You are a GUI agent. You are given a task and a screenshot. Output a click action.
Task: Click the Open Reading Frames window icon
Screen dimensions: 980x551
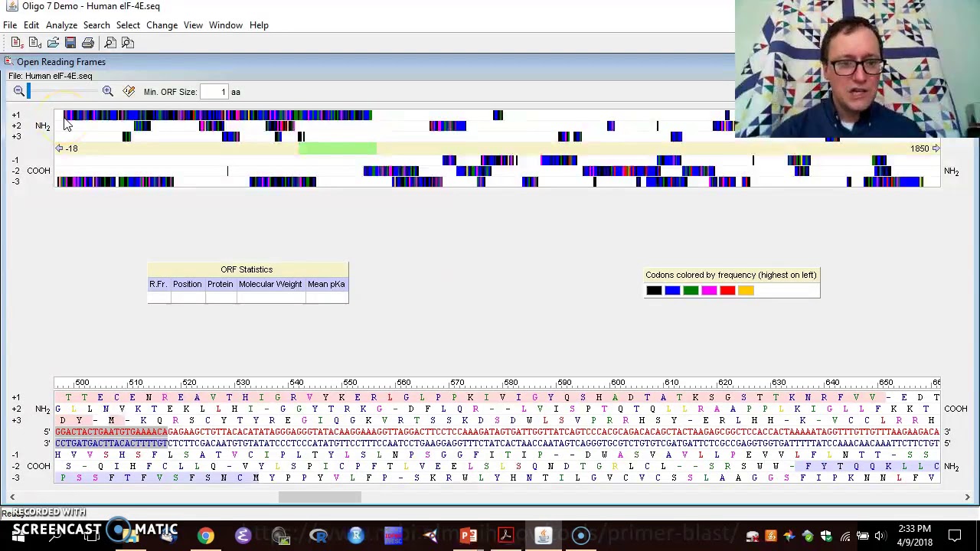[x=8, y=62]
